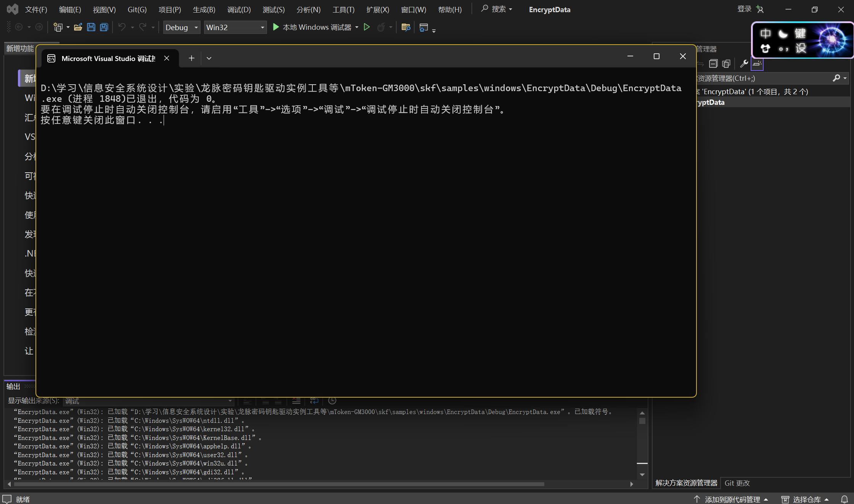The width and height of the screenshot is (854, 504).
Task: Toggle the show all files icon
Action: pyautogui.click(x=726, y=64)
